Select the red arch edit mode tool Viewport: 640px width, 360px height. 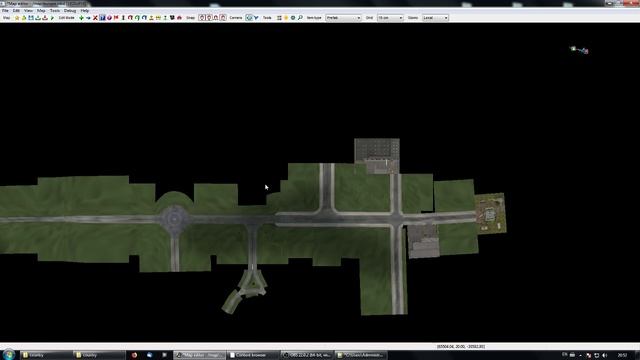tap(130, 18)
